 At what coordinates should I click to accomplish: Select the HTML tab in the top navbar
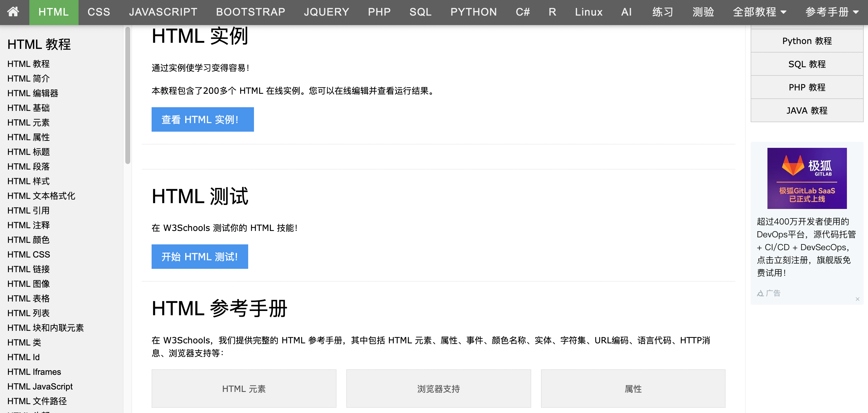53,12
